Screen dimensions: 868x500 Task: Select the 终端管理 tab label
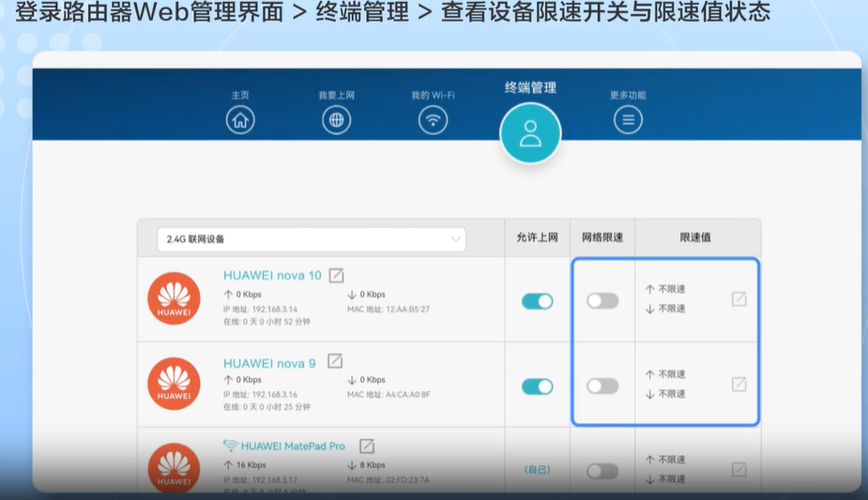point(530,87)
